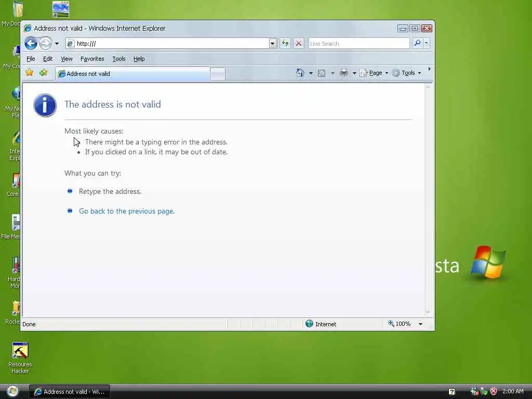532x399 pixels.
Task: Select the Address not valid tab
Action: 132,74
